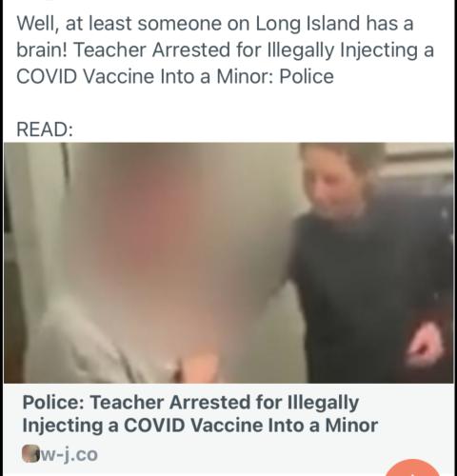Tap the orange floating compose button
457x476 pixels.
click(x=412, y=467)
